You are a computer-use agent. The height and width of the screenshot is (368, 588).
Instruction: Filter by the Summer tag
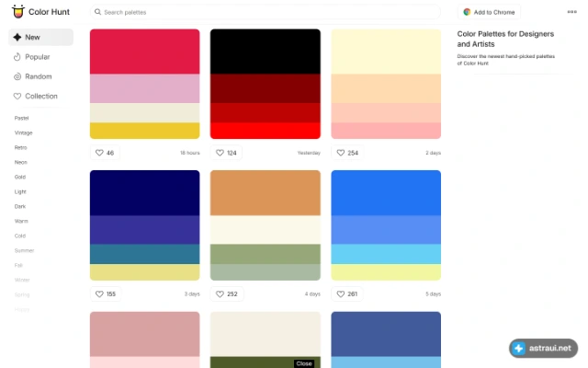coord(24,250)
